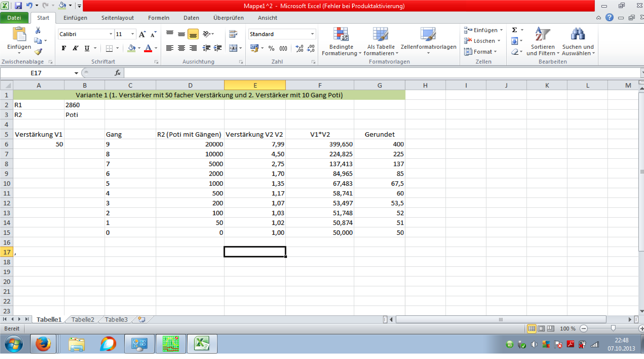Screen dimensions: 644x359
Task: Copy selection with the copy icon
Action: click(38, 41)
